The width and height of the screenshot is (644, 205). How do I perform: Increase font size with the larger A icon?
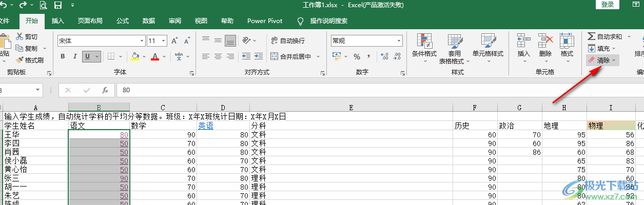174,40
